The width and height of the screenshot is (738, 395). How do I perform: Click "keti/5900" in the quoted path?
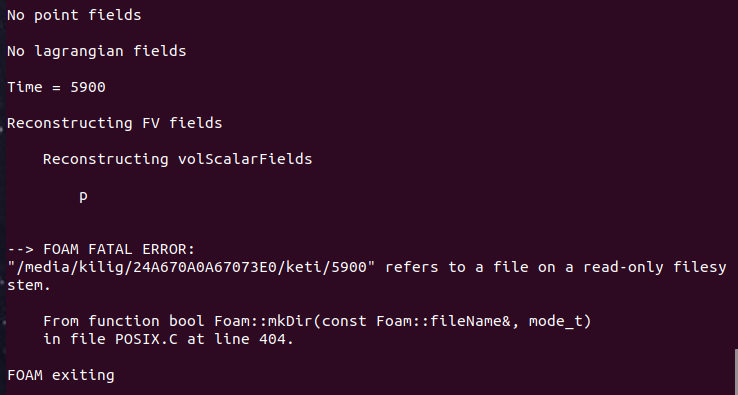[326, 267]
